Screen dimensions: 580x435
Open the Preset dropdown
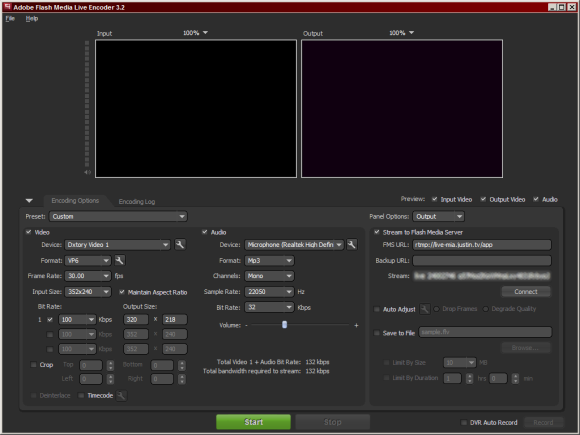pyautogui.click(x=118, y=216)
